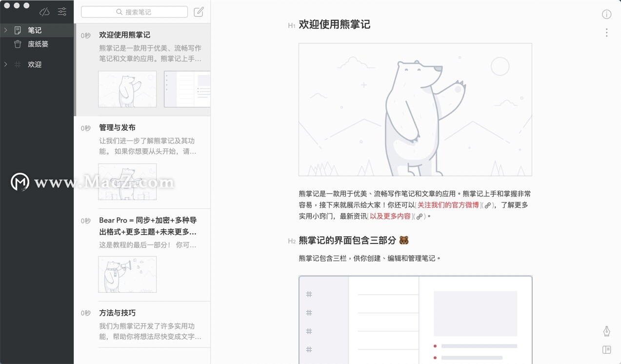Click the link icon after 官方微博

pos(488,205)
